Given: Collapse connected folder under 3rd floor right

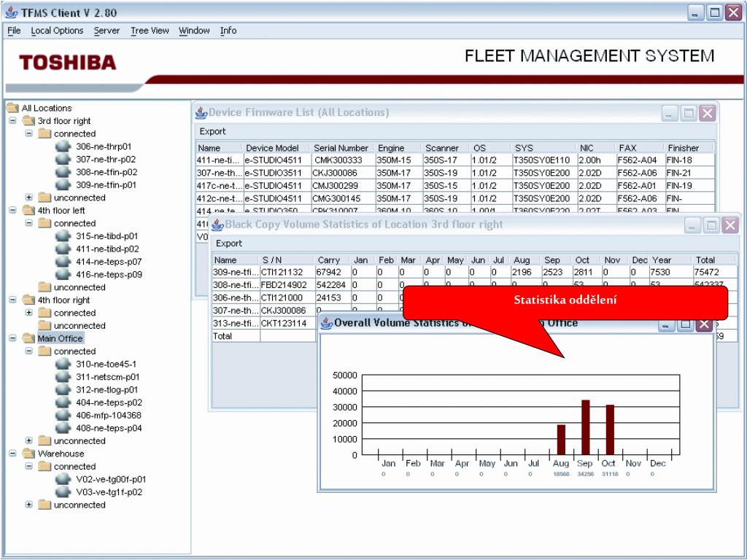Looking at the screenshot, I should [29, 133].
